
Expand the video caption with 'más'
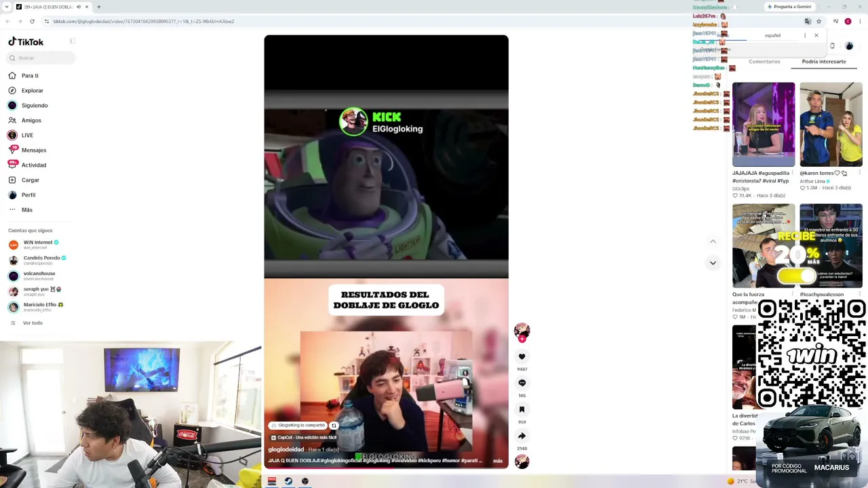pyautogui.click(x=498, y=461)
